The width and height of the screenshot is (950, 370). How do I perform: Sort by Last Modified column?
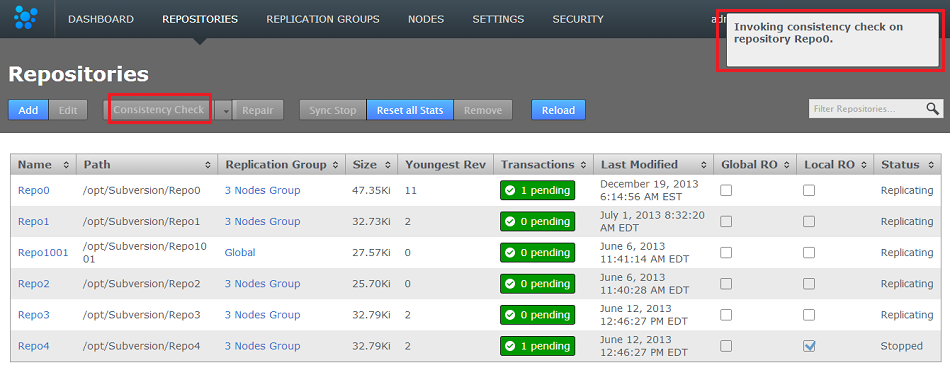pyautogui.click(x=653, y=165)
